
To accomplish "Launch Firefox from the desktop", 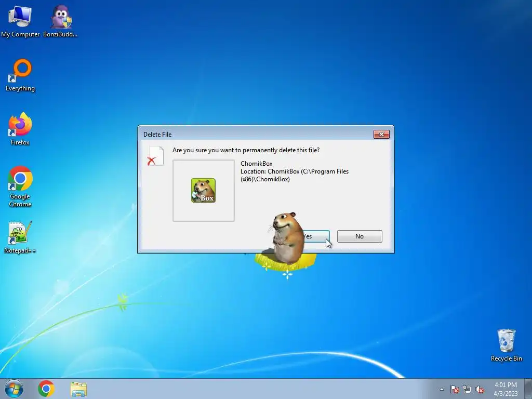I will coord(20,129).
